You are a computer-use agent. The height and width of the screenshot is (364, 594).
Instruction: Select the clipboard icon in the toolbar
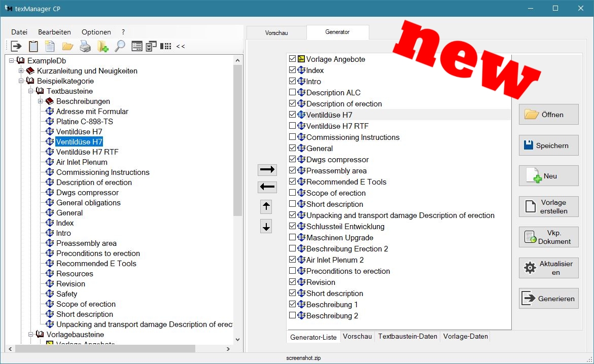[32, 46]
